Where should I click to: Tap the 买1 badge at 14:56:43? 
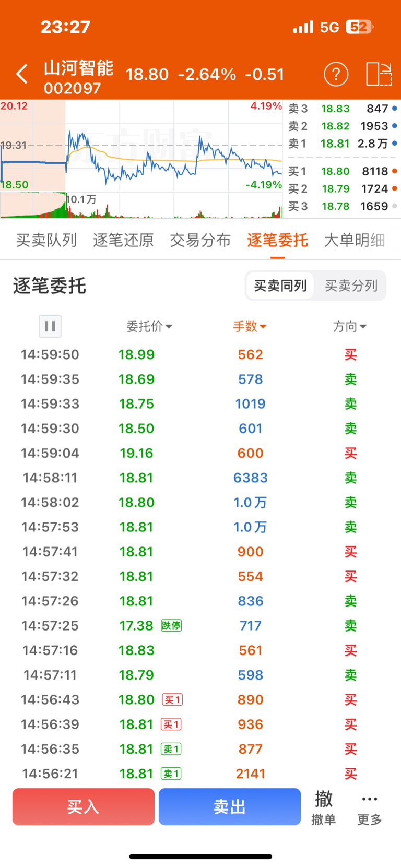[x=172, y=699]
